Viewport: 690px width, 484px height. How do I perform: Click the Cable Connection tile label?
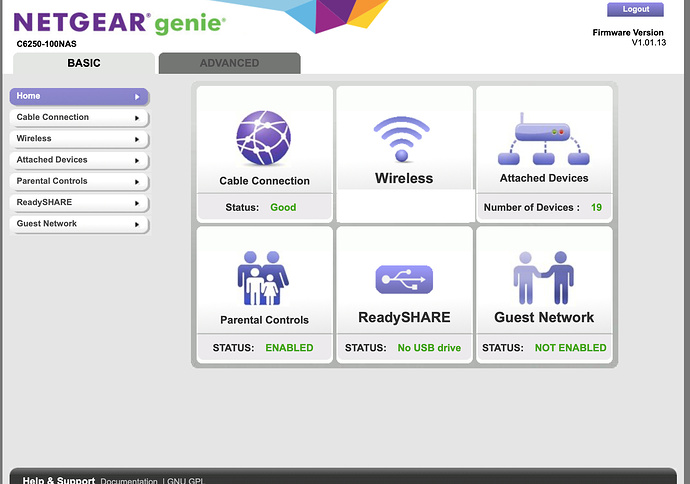(x=264, y=181)
